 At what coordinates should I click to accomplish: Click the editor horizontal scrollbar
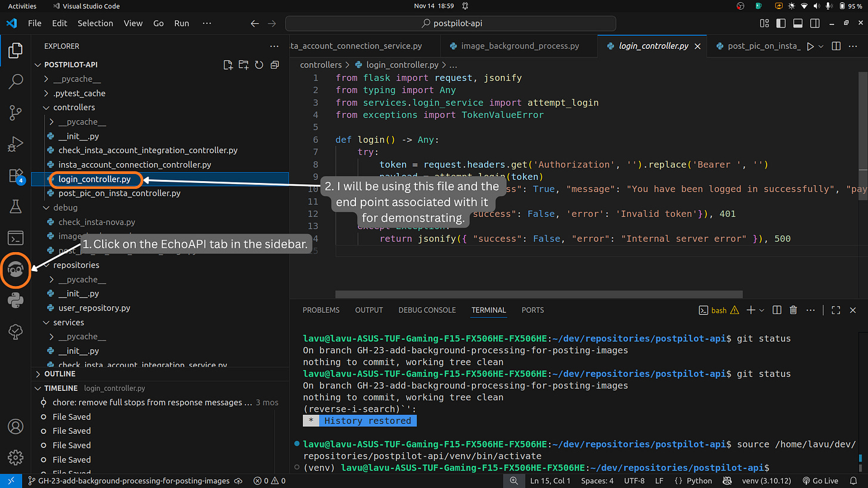[x=539, y=294]
